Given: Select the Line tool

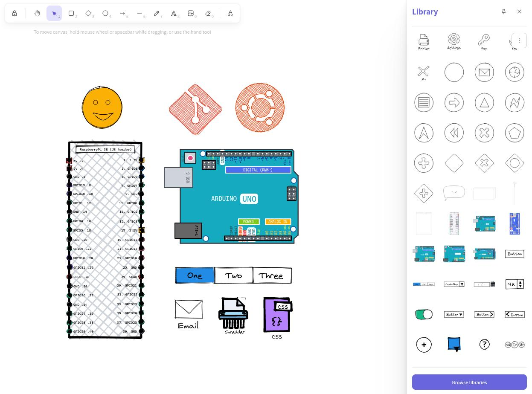Looking at the screenshot, I should (x=140, y=13).
